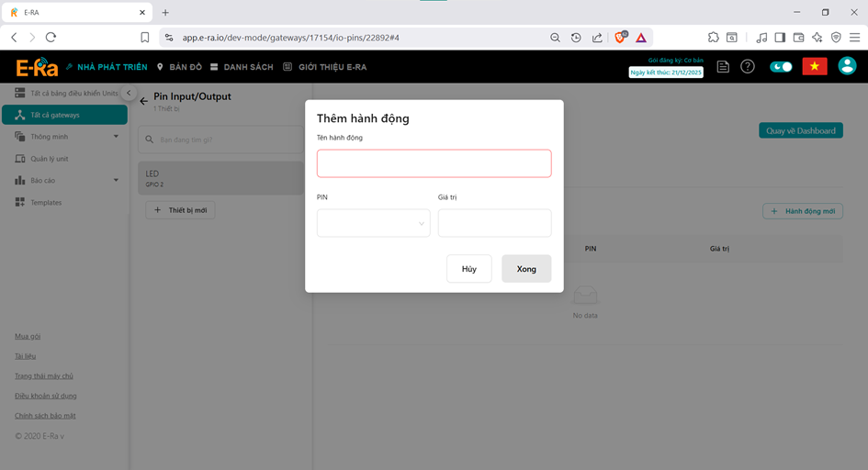Click the Xong button in dialog
Screen dimensions: 868x470
(x=526, y=269)
